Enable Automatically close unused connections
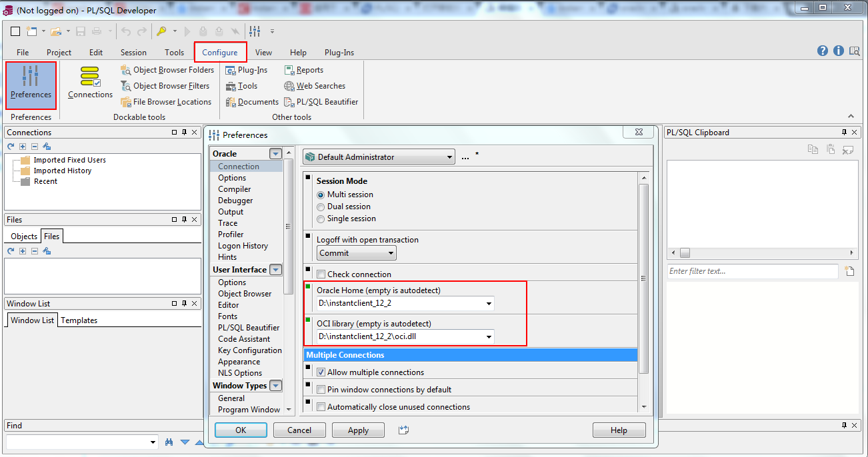Image resolution: width=868 pixels, height=457 pixels. click(x=321, y=407)
